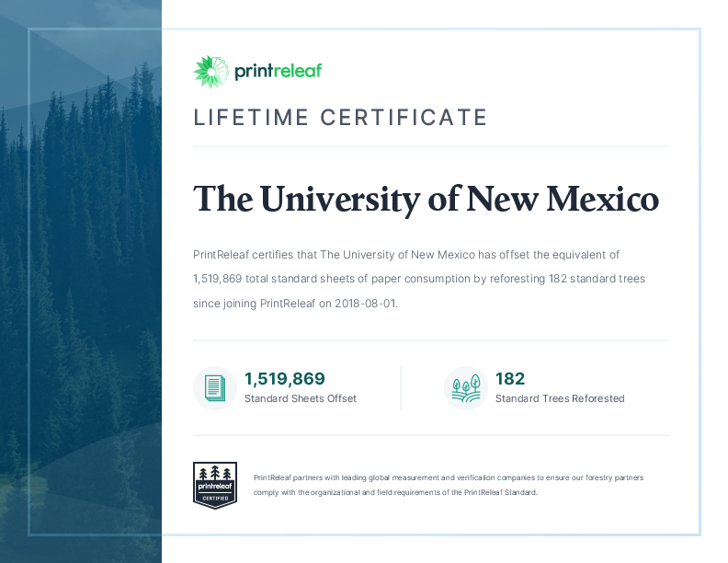Select the Lifetime Certificate heading
Viewport: 728px width, 563px height.
click(340, 118)
